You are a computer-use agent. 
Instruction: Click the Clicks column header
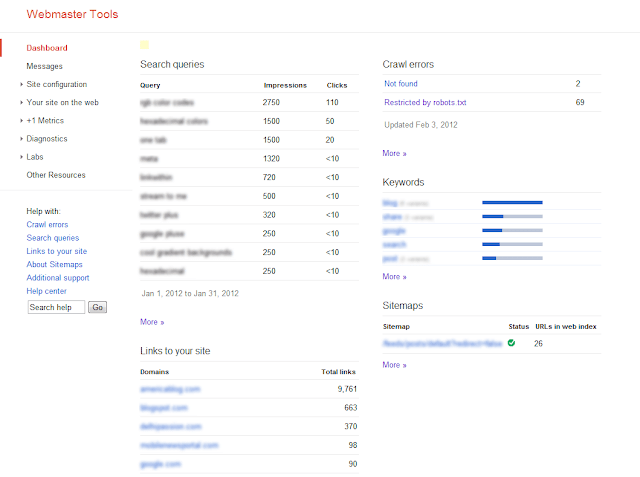coord(337,85)
